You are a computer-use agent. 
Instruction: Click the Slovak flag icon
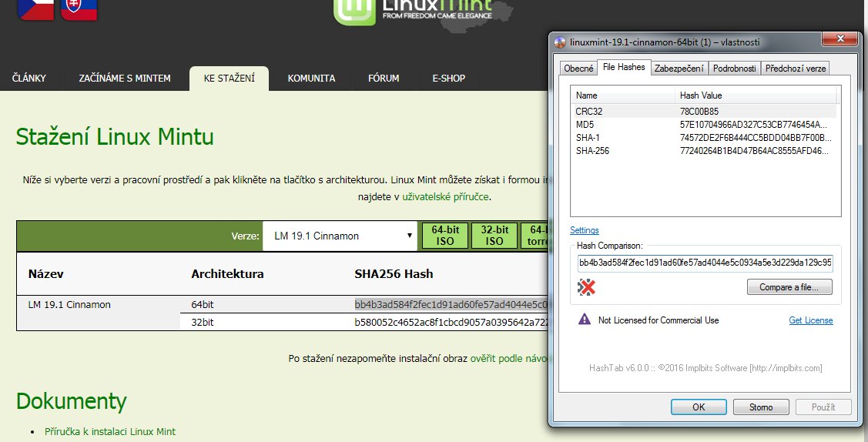pyautogui.click(x=79, y=9)
